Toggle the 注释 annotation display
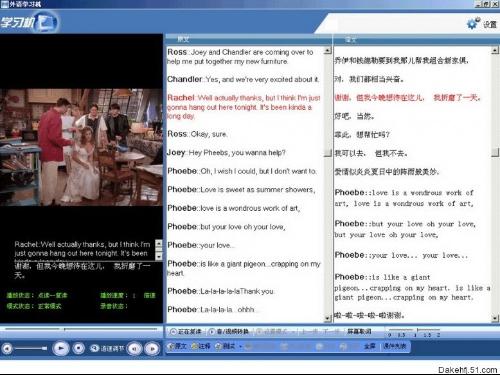 (201, 346)
